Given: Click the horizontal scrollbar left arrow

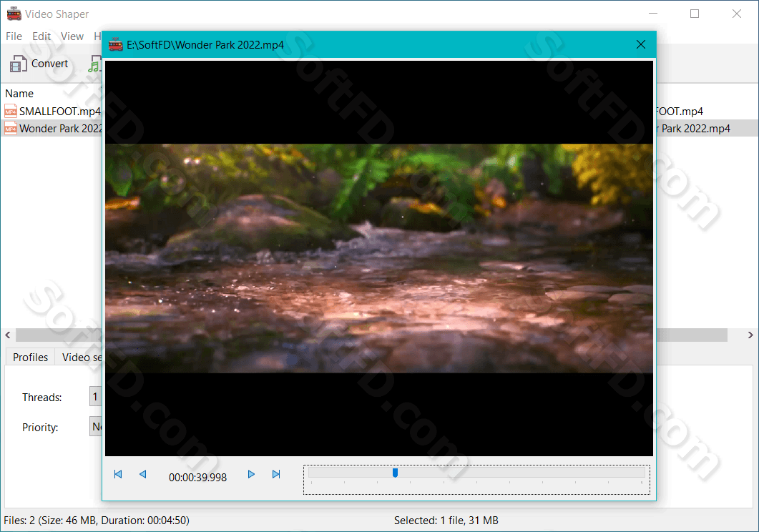Looking at the screenshot, I should click(8, 335).
